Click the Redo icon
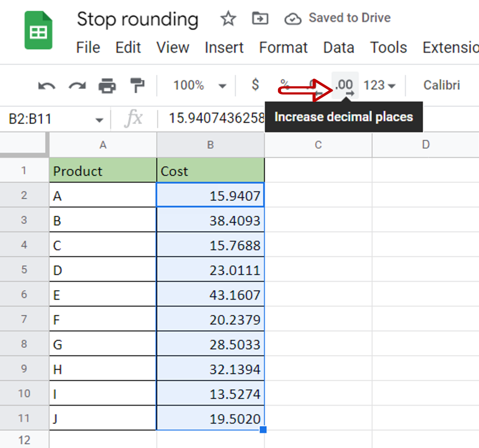The height and width of the screenshot is (448, 479). coord(76,86)
